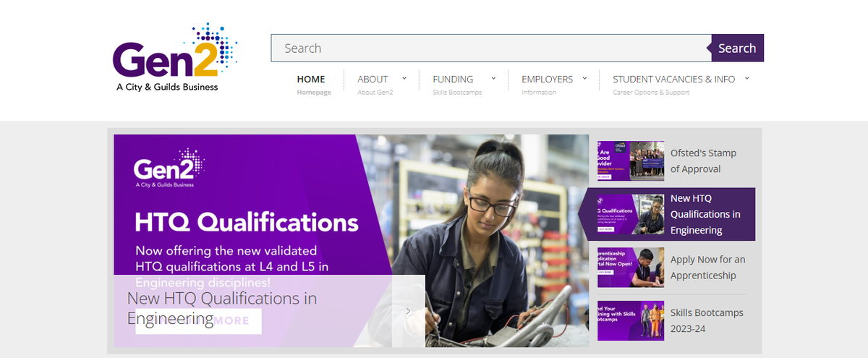Click the Gen2 logo inside the banner
This screenshot has height=358, width=868.
coord(169,169)
